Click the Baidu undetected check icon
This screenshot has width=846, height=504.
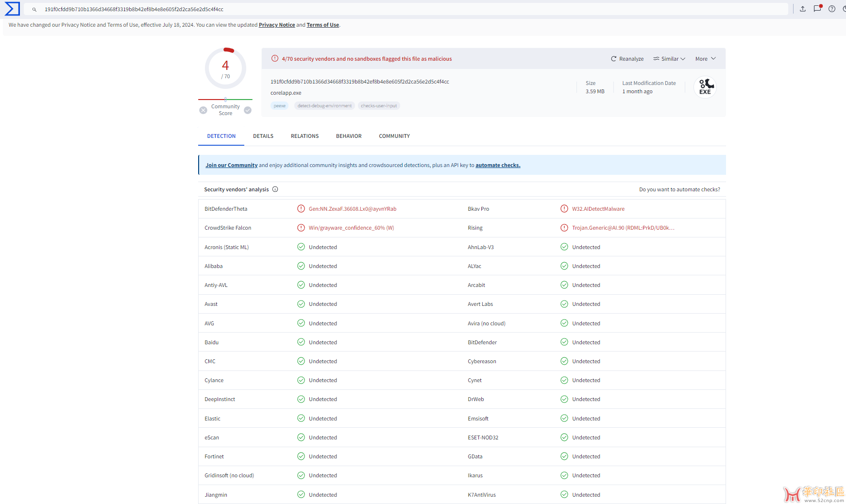pyautogui.click(x=301, y=342)
